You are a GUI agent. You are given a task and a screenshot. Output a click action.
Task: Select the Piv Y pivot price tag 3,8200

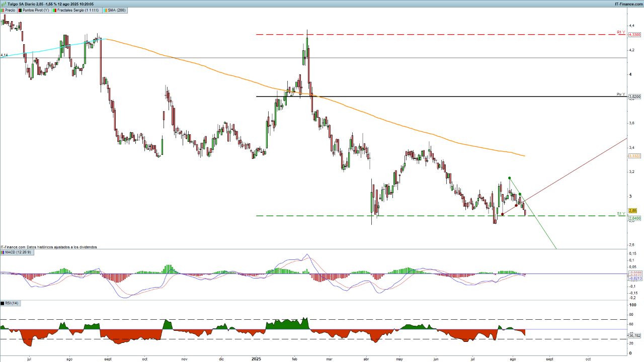pyautogui.click(x=634, y=97)
